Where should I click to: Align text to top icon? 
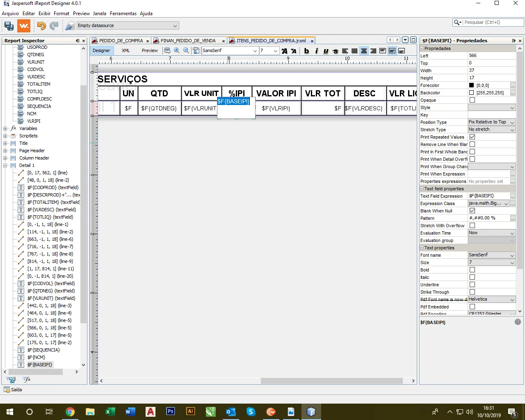click(x=383, y=51)
